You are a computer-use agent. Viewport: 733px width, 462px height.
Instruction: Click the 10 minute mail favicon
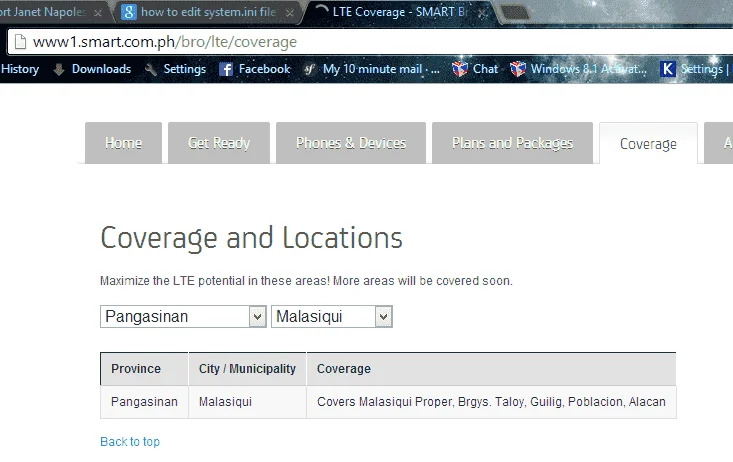pos(309,69)
